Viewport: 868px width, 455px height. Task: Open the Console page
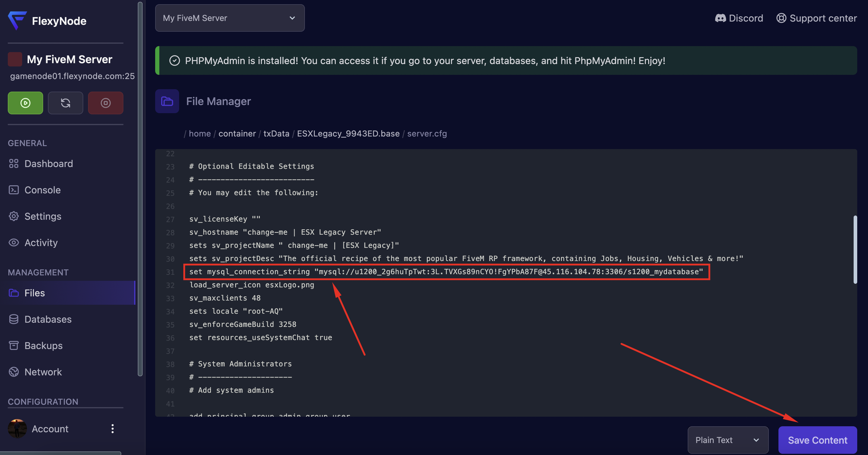[x=43, y=190]
